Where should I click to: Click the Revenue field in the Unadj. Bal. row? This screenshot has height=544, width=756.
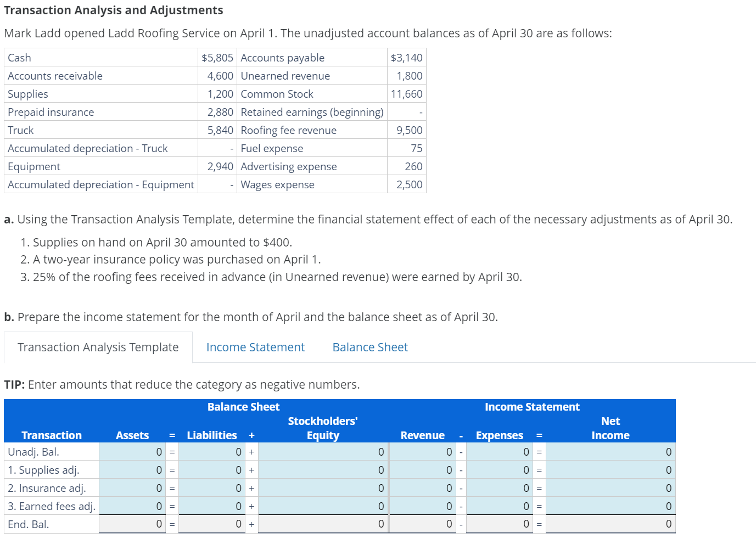(x=422, y=451)
